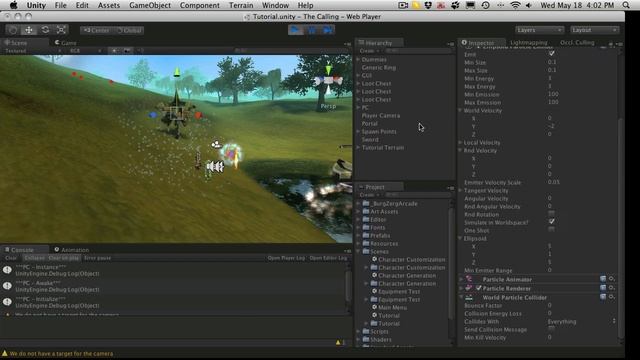Toggle the Emit checkbox

click(x=551, y=54)
